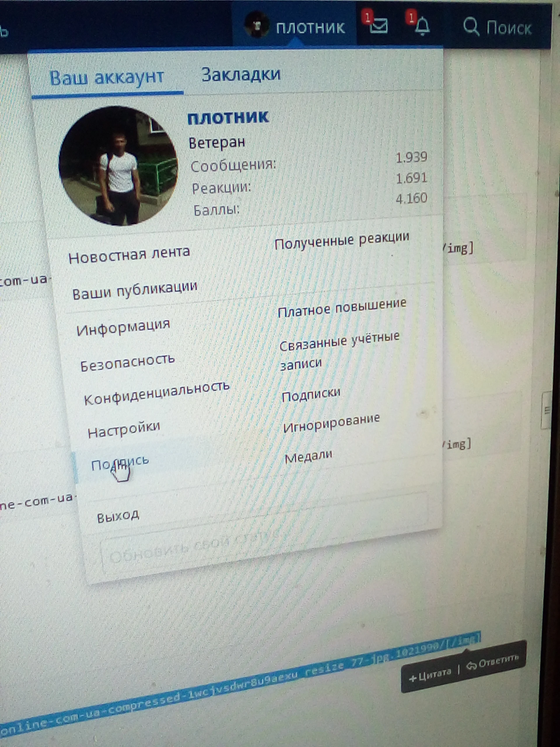Select the Подпись menu item

click(x=120, y=463)
